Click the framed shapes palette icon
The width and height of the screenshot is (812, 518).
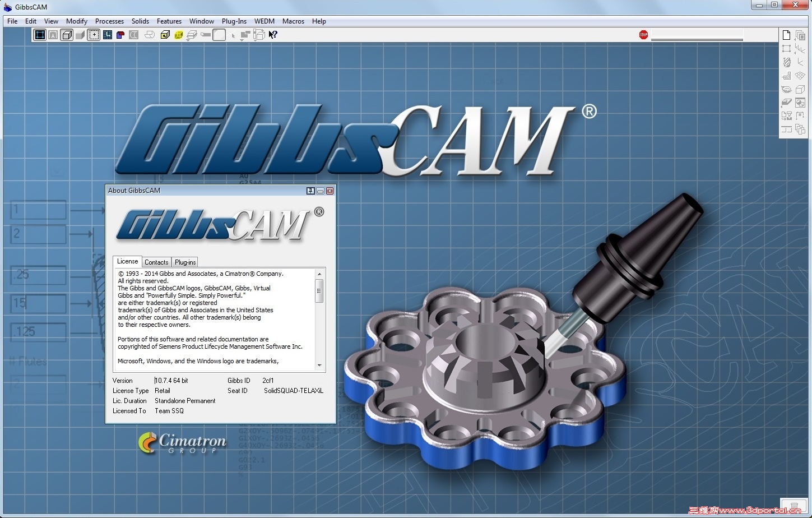(x=800, y=103)
